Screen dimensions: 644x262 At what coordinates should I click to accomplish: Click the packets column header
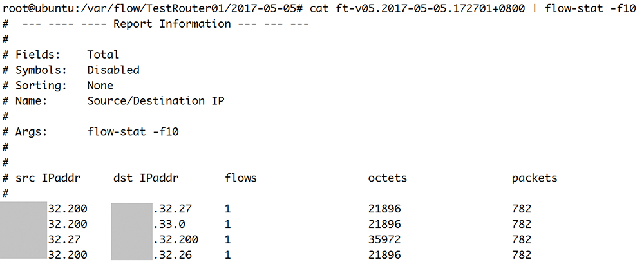coord(535,178)
